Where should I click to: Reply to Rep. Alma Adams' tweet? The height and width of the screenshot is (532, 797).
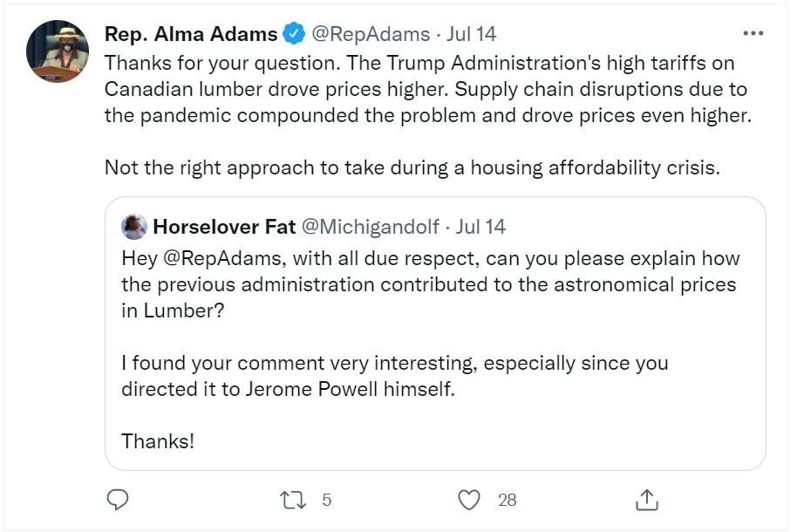[117, 500]
